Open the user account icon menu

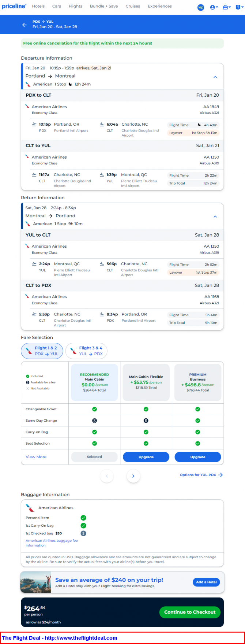click(x=214, y=7)
